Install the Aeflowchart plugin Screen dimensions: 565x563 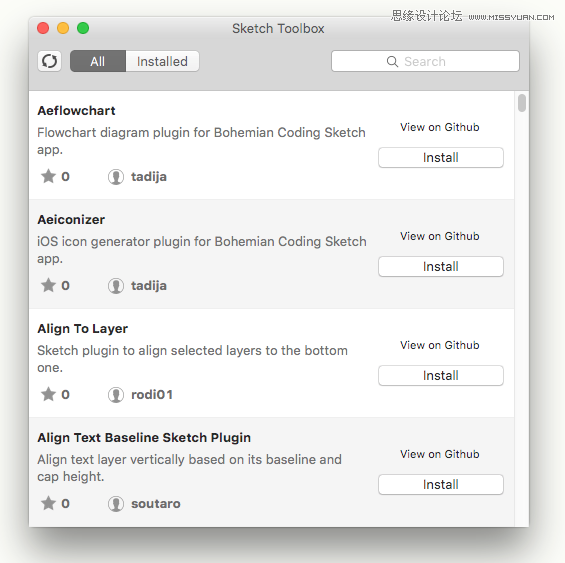coord(441,158)
